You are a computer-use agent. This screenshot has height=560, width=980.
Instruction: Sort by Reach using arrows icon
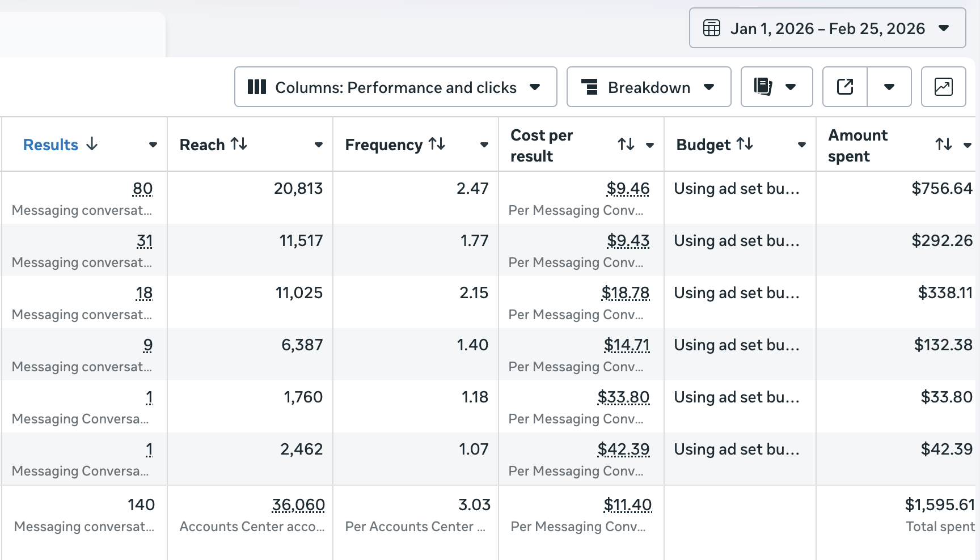239,145
